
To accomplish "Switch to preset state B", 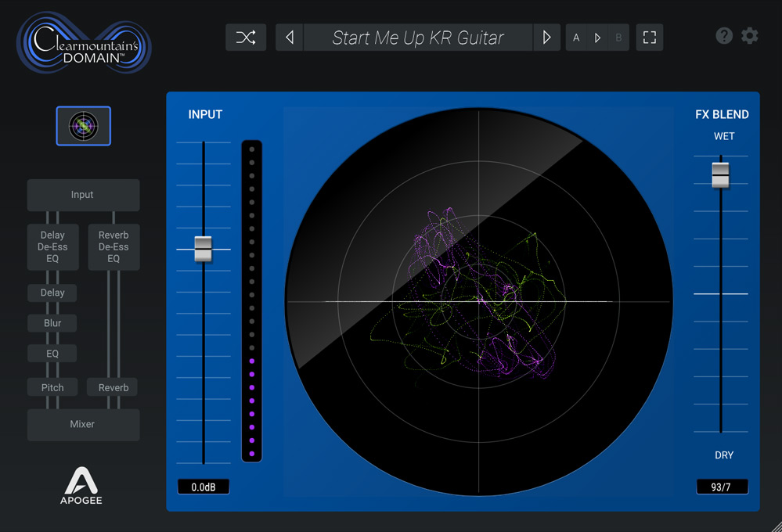I will pos(618,38).
